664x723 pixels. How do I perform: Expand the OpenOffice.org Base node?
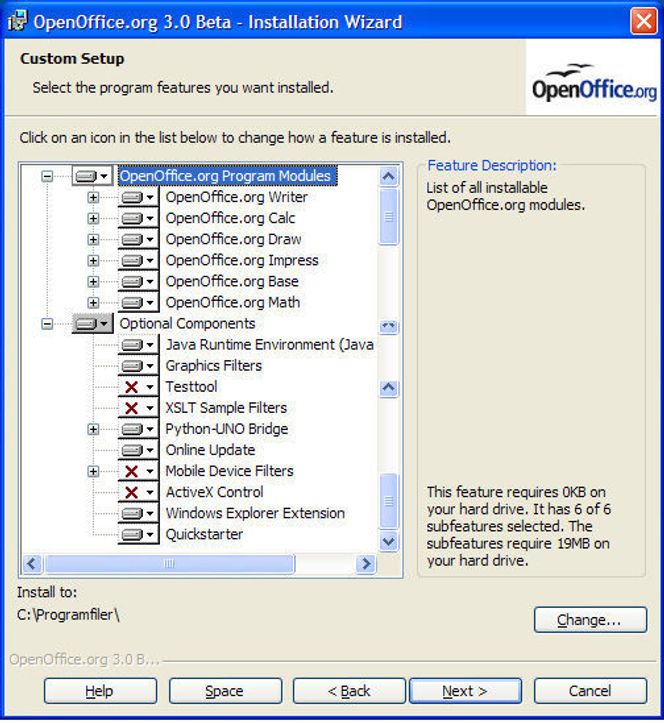click(x=93, y=282)
